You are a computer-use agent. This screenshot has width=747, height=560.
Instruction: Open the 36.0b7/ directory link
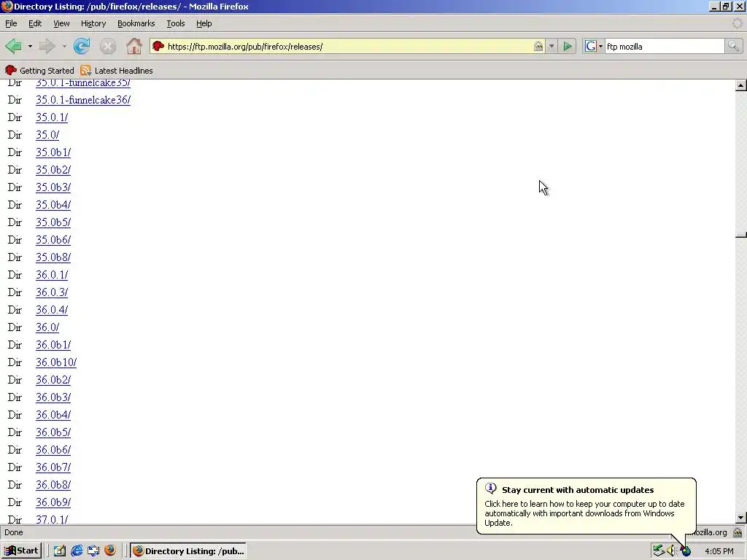[x=53, y=467]
